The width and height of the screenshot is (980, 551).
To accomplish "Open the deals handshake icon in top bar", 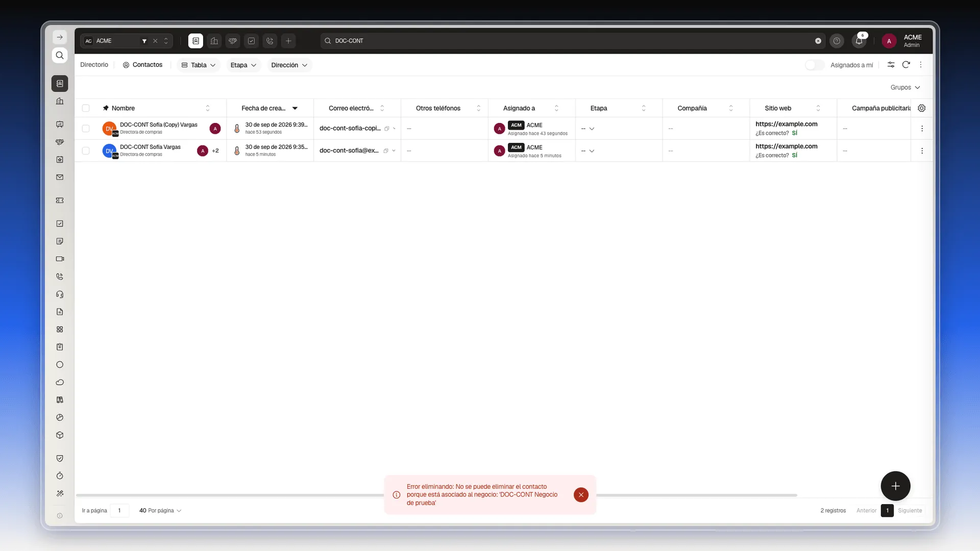I will tap(233, 41).
